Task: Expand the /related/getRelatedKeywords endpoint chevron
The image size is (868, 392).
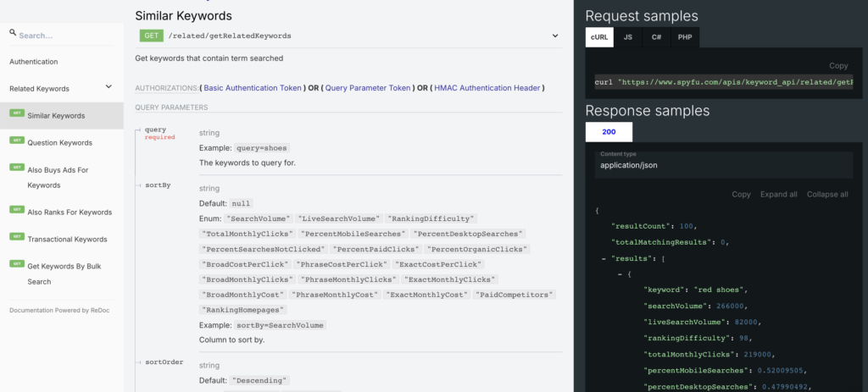Action: [554, 36]
